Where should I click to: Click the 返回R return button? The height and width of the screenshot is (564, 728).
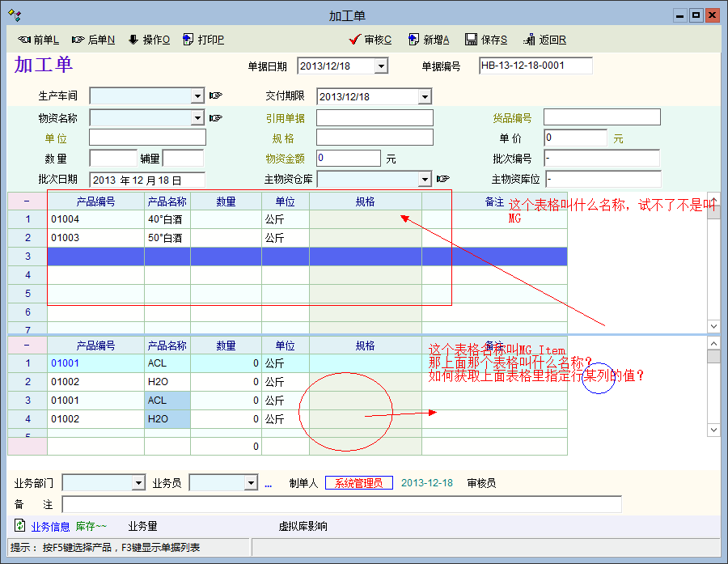(544, 40)
